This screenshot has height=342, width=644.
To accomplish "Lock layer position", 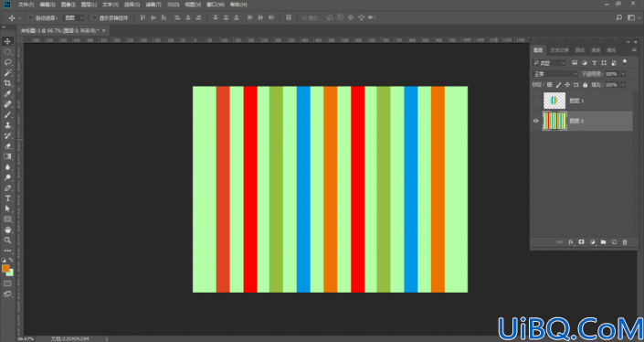I will [x=567, y=85].
